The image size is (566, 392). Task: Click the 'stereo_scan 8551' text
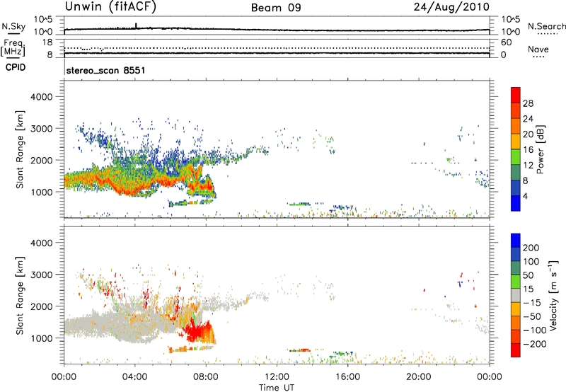105,70
